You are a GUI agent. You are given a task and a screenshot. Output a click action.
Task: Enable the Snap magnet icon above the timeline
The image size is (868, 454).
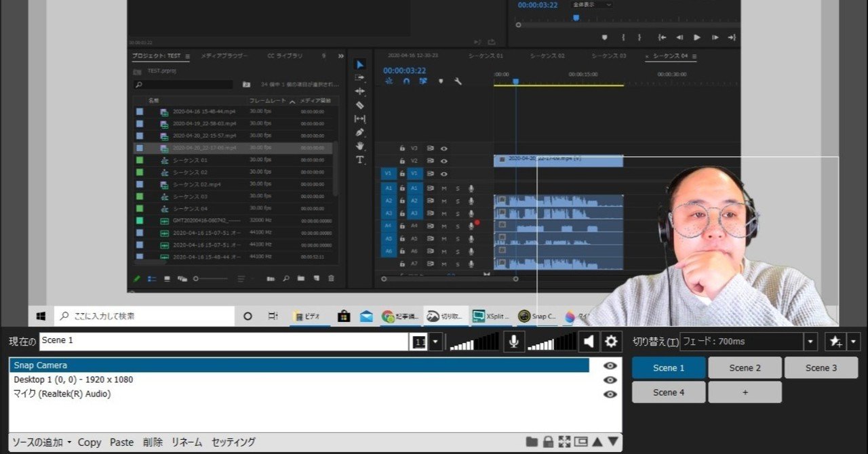(x=405, y=81)
